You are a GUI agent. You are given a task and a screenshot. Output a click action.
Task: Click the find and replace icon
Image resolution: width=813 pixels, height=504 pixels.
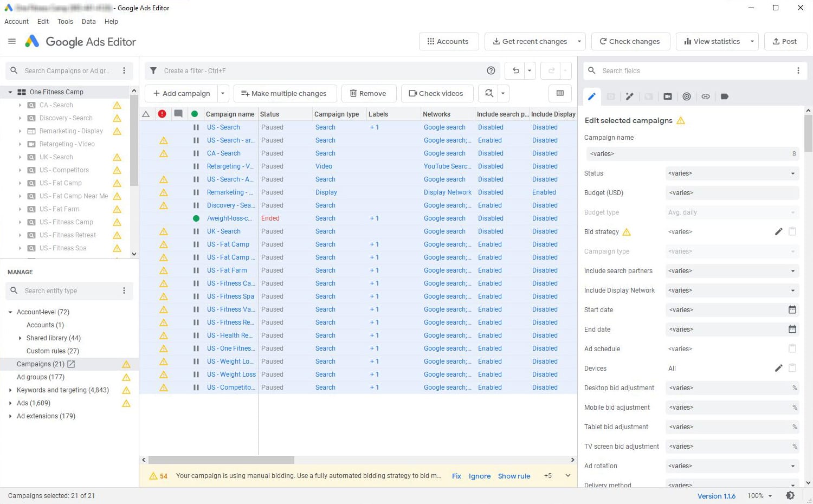click(x=489, y=93)
